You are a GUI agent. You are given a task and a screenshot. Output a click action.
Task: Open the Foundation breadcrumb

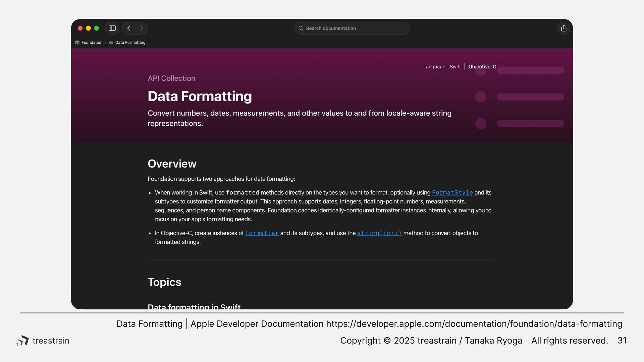click(x=92, y=43)
